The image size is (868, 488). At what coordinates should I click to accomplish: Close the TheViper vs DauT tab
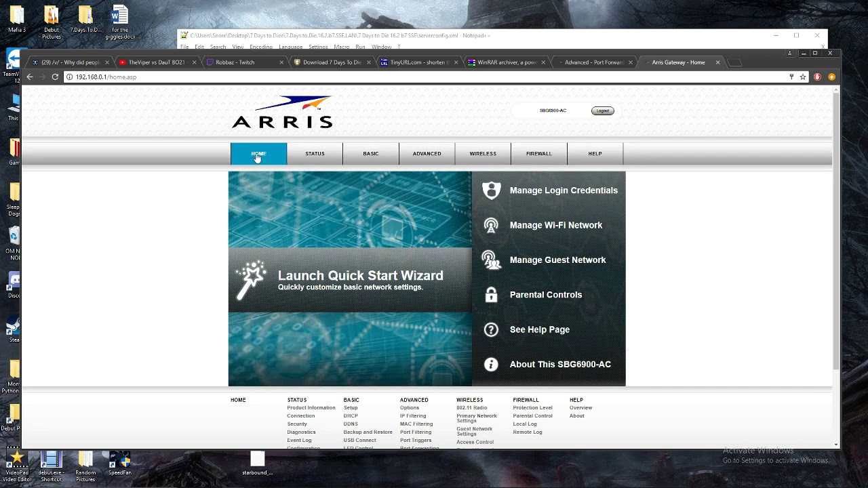(x=194, y=62)
